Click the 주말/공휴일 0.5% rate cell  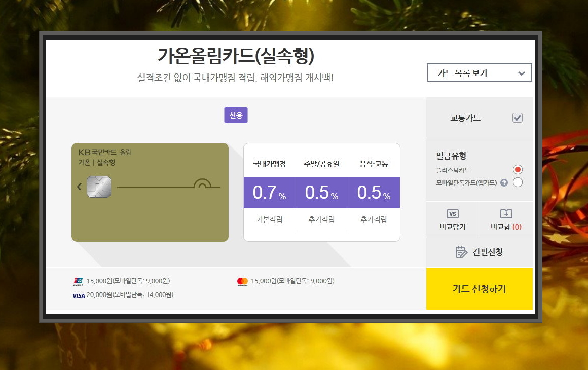pyautogui.click(x=322, y=192)
